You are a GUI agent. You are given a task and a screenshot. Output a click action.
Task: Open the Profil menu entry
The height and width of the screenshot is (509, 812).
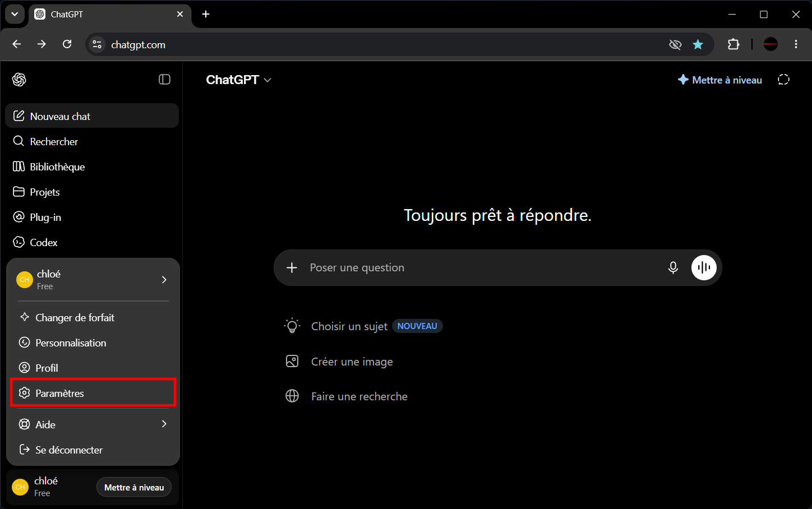coord(93,368)
